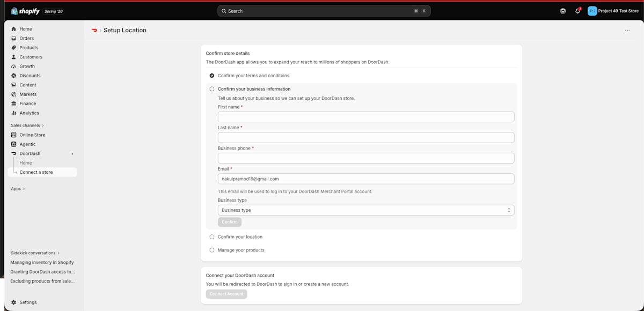Click the Content icon in sidebar
Image resolution: width=644 pixels, height=311 pixels.
pyautogui.click(x=13, y=85)
